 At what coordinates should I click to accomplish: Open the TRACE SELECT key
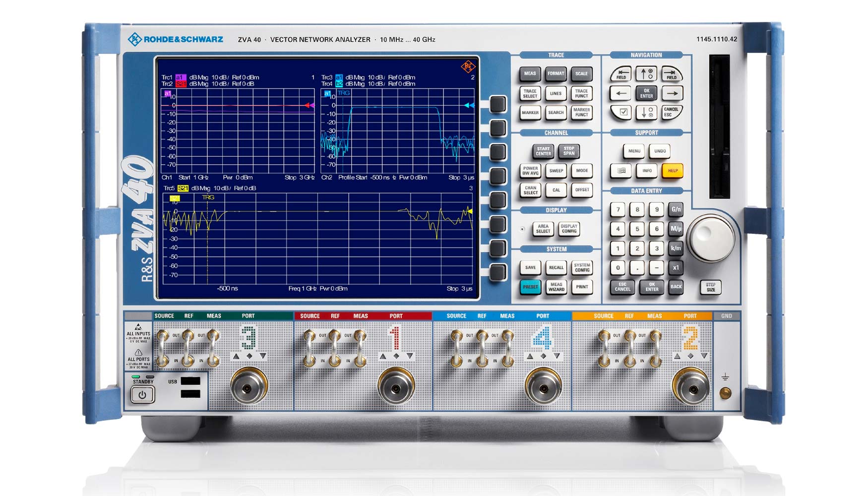(x=530, y=94)
